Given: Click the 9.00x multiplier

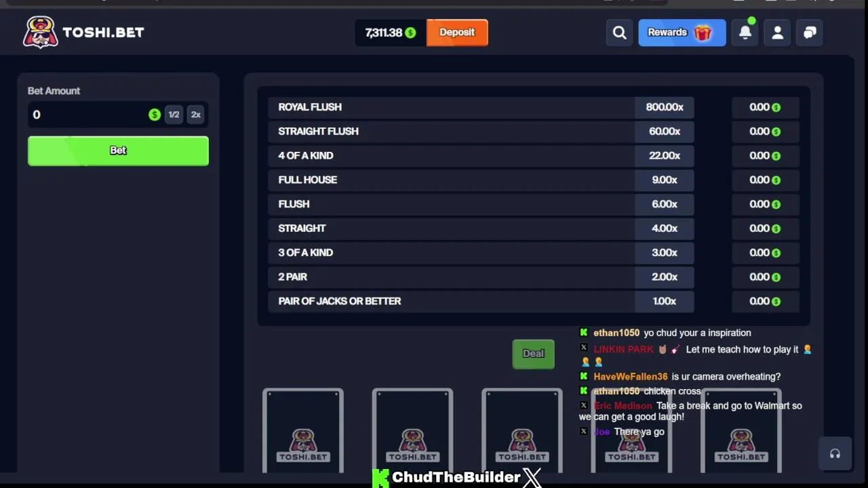Looking at the screenshot, I should [665, 180].
